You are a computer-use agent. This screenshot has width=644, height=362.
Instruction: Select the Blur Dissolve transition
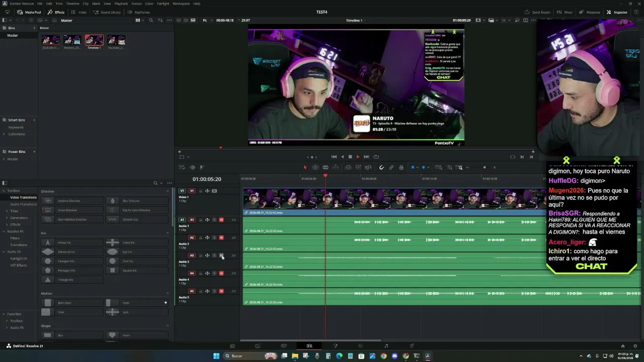[137, 201]
